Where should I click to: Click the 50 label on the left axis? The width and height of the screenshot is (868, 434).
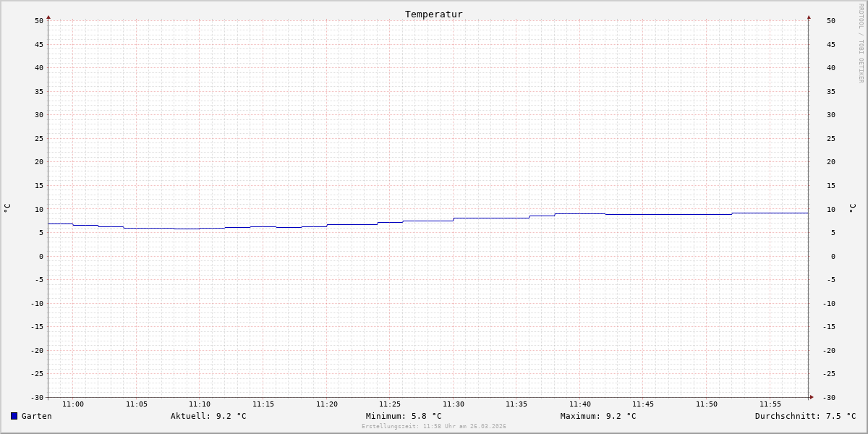point(39,20)
